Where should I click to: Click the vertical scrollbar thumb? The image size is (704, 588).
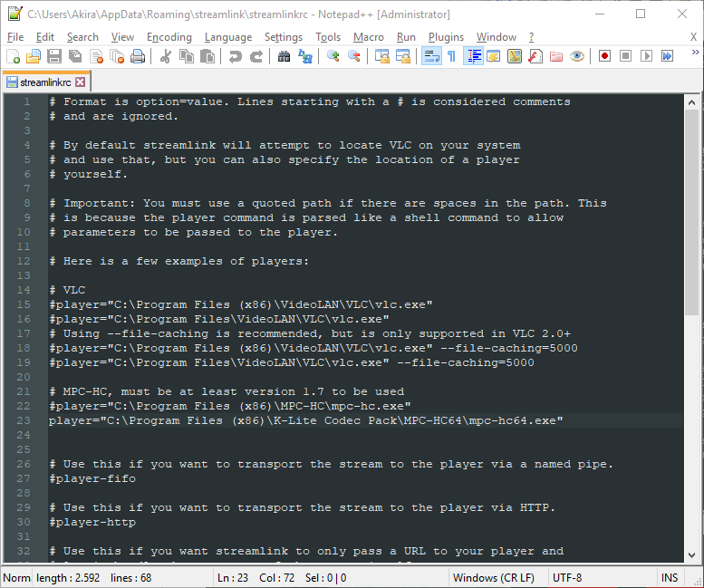coord(691,212)
